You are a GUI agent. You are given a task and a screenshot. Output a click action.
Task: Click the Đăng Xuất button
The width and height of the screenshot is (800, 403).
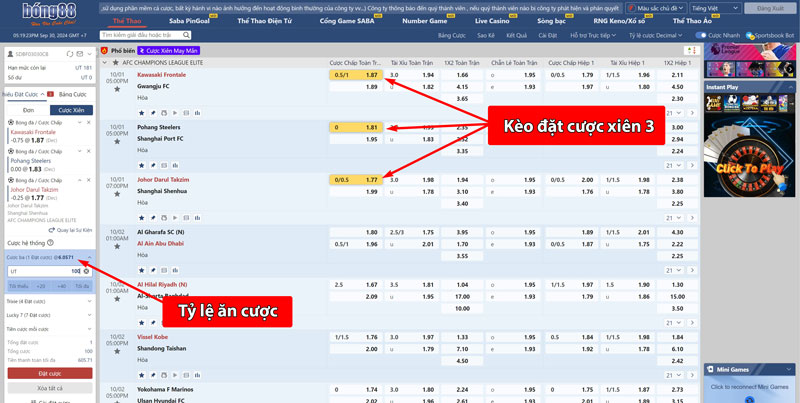point(769,8)
